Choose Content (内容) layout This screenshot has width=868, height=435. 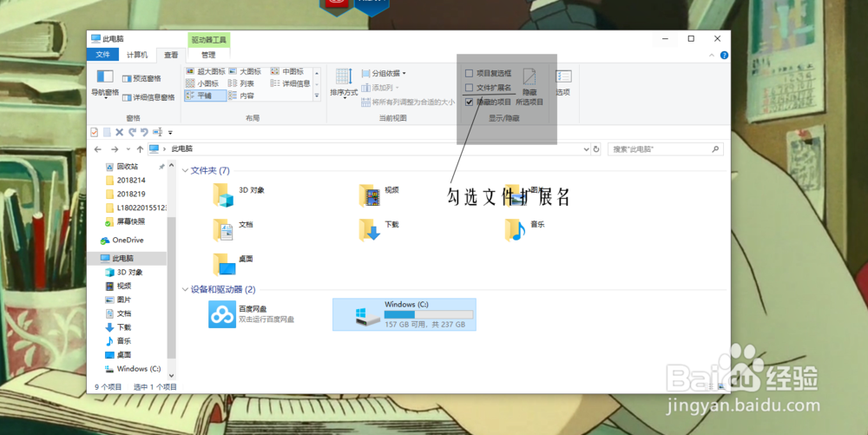pos(241,96)
